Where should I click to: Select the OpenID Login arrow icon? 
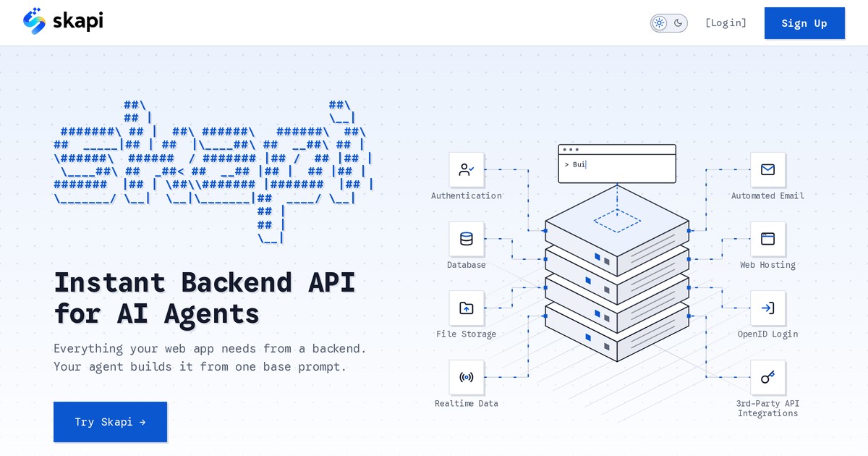[x=767, y=308]
